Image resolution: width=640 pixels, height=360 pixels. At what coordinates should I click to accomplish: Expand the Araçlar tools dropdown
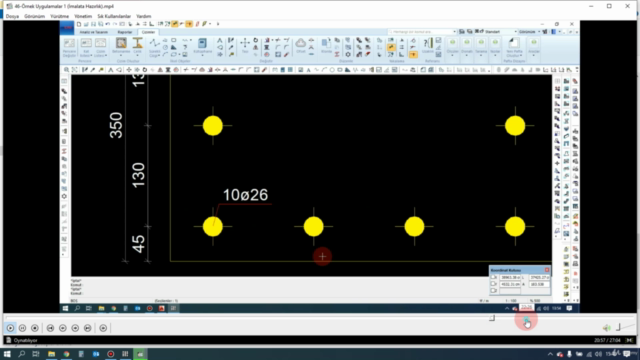tap(533, 47)
